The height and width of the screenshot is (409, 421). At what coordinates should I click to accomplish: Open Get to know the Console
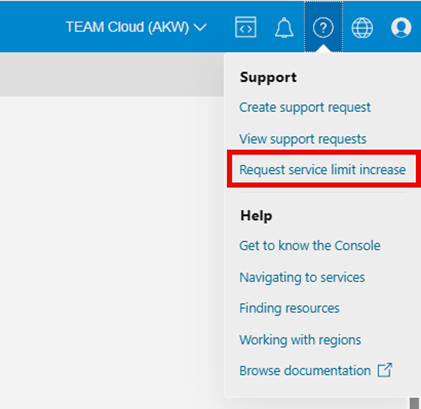pyautogui.click(x=310, y=245)
